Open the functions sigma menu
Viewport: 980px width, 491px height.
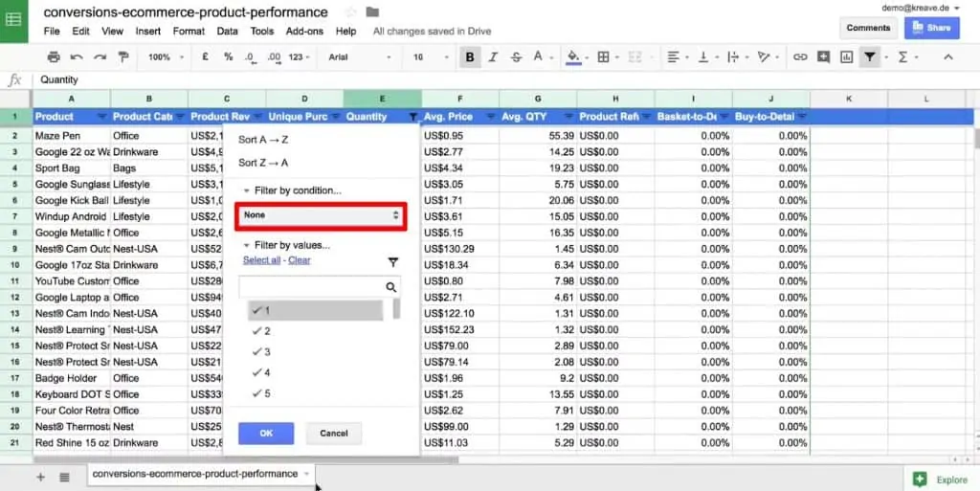(906, 56)
